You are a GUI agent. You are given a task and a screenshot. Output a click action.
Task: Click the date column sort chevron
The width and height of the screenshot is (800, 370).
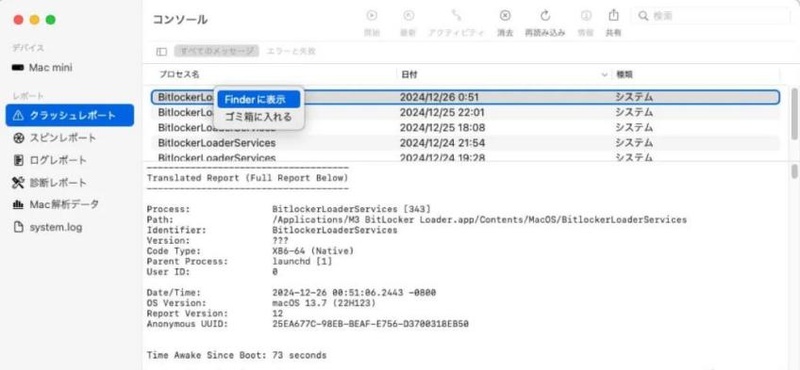pos(605,75)
